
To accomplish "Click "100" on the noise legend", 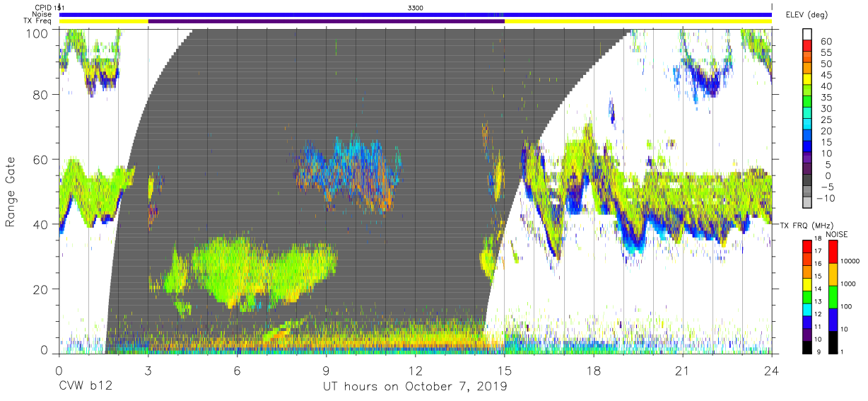I will point(846,306).
